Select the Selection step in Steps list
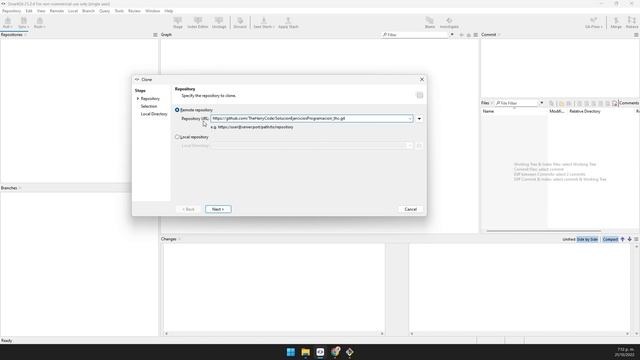Screen dimensions: 640x360 coord(149,106)
